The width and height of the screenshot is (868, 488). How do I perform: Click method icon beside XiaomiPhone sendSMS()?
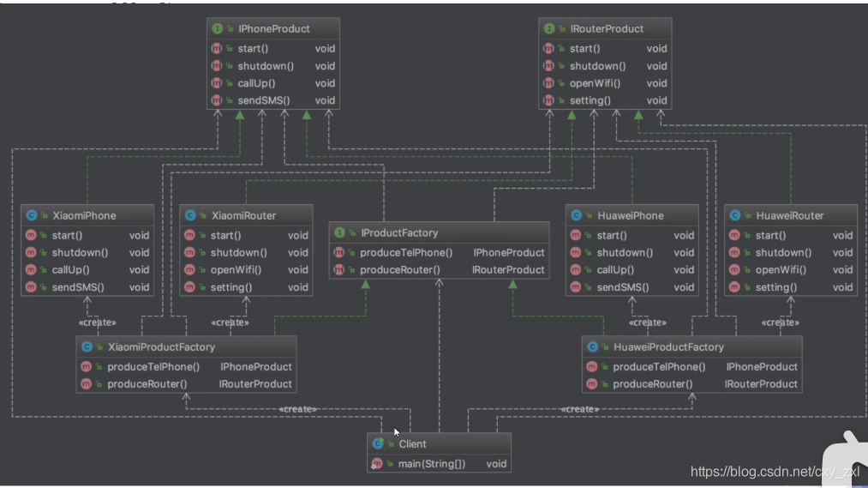[x=31, y=287]
